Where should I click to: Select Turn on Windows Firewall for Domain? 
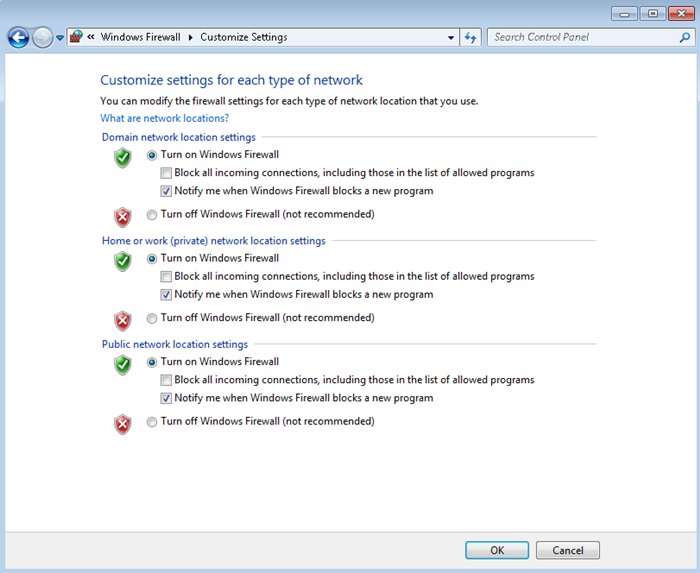pyautogui.click(x=152, y=155)
